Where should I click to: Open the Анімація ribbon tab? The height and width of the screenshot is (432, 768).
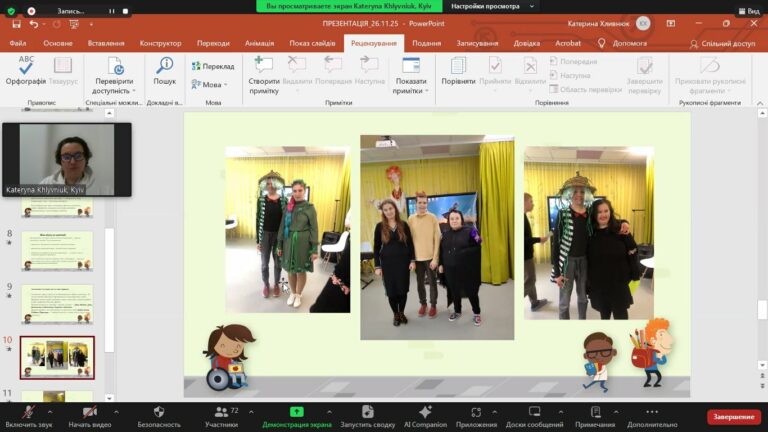(259, 43)
